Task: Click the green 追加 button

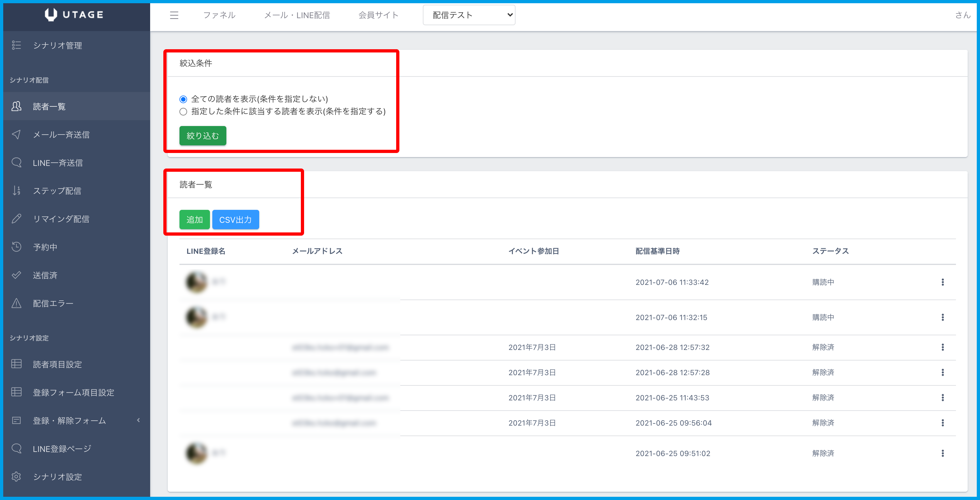Action: (x=194, y=220)
